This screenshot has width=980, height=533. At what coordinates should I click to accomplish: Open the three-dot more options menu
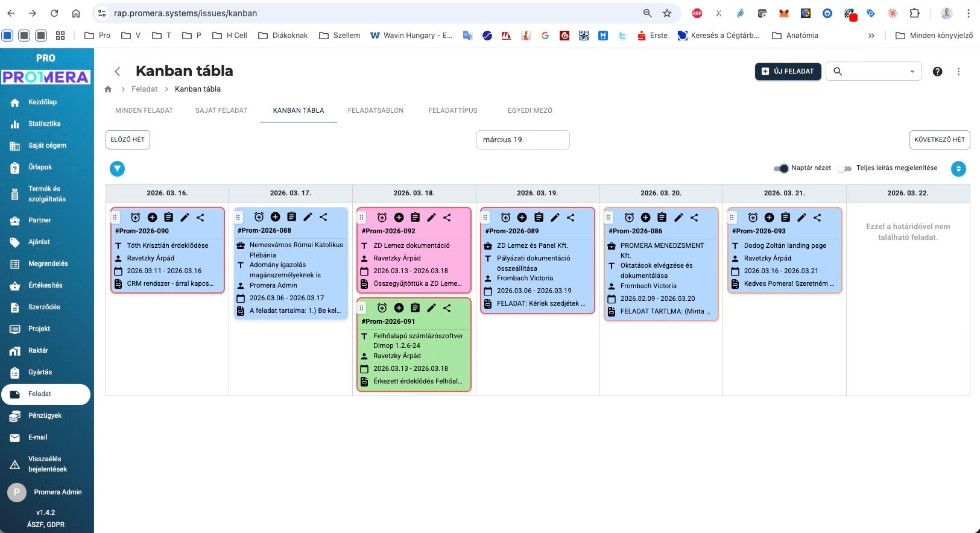click(x=958, y=72)
